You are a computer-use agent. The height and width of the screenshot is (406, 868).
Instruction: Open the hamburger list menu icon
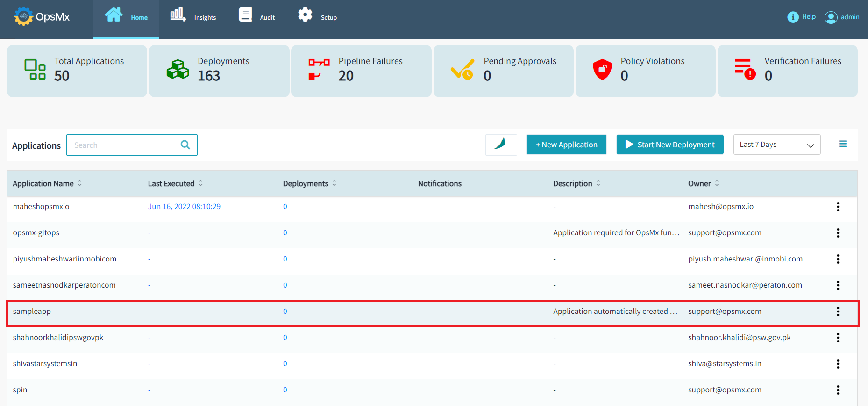(x=842, y=144)
